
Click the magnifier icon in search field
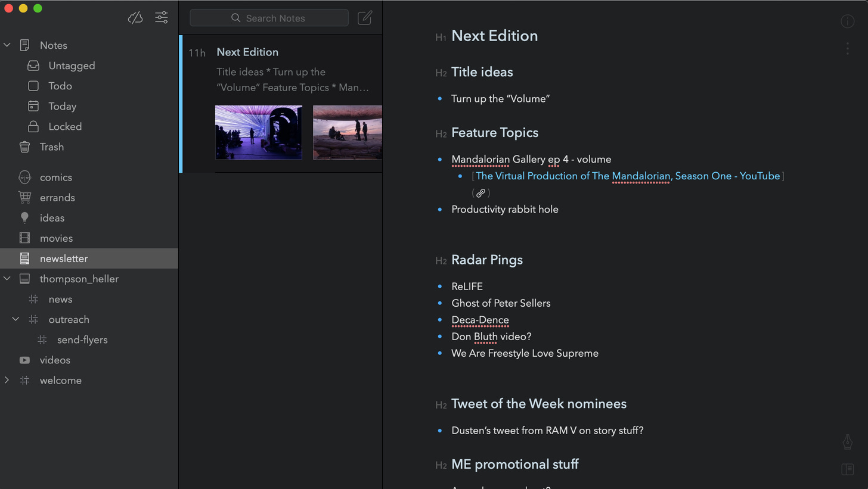[236, 18]
